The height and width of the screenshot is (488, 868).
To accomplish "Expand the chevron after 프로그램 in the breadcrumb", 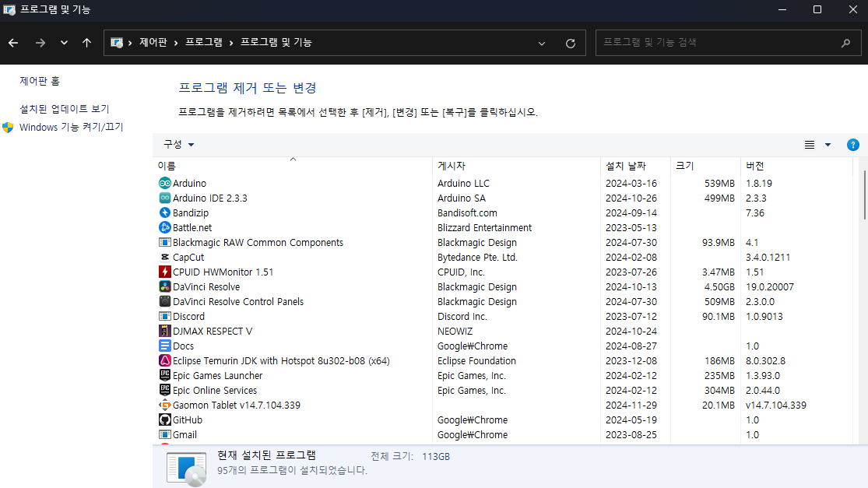I will point(231,43).
